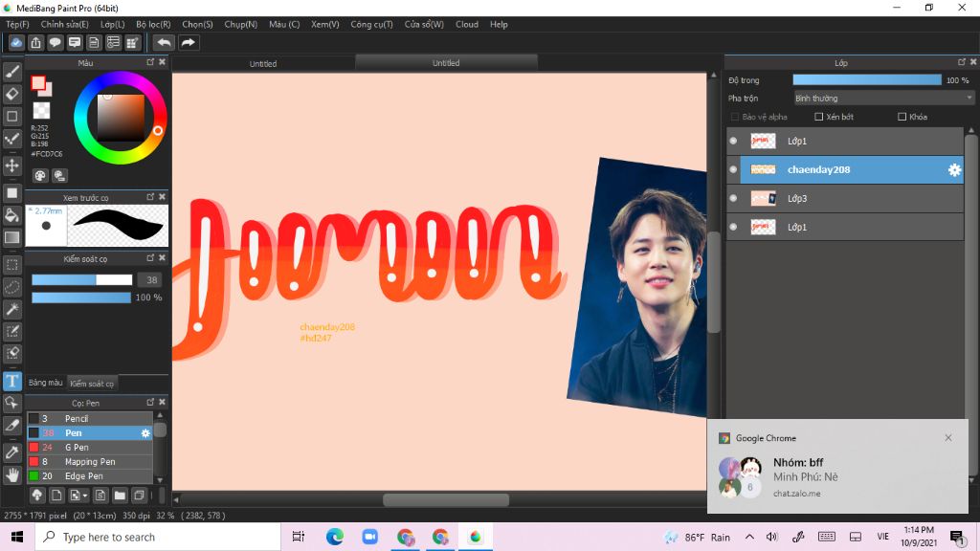Click the Lớp3 layer thumbnail

pyautogui.click(x=763, y=199)
